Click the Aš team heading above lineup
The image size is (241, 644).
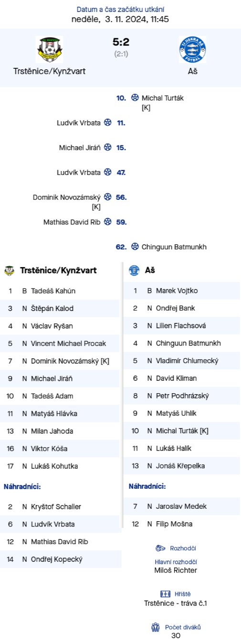[150, 270]
